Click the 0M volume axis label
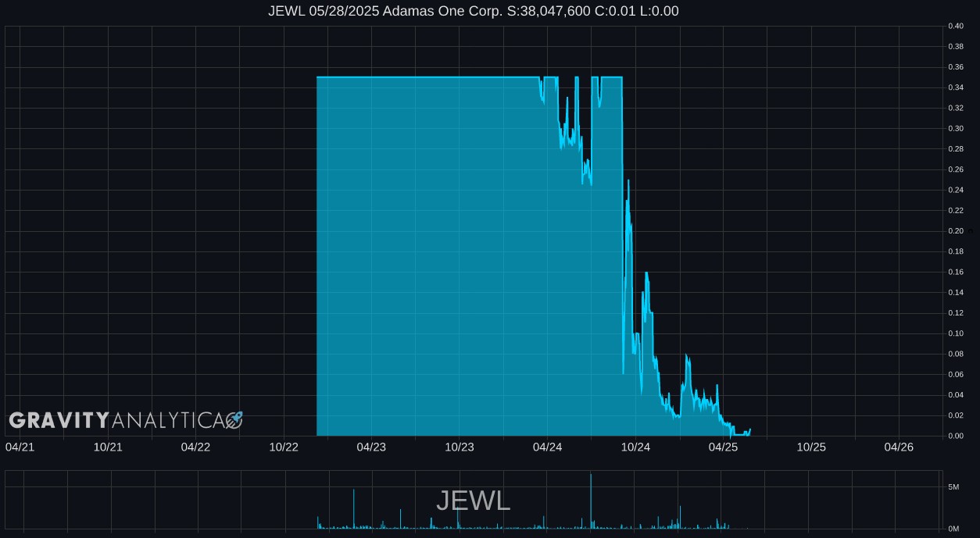The image size is (980, 538). tap(953, 529)
